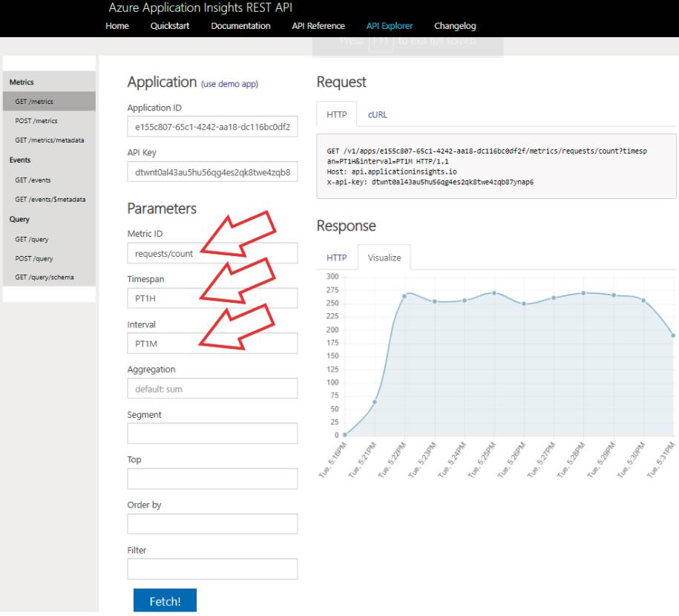Switch to HTTP tab under Response
This screenshot has width=679, height=616.
pyautogui.click(x=336, y=258)
